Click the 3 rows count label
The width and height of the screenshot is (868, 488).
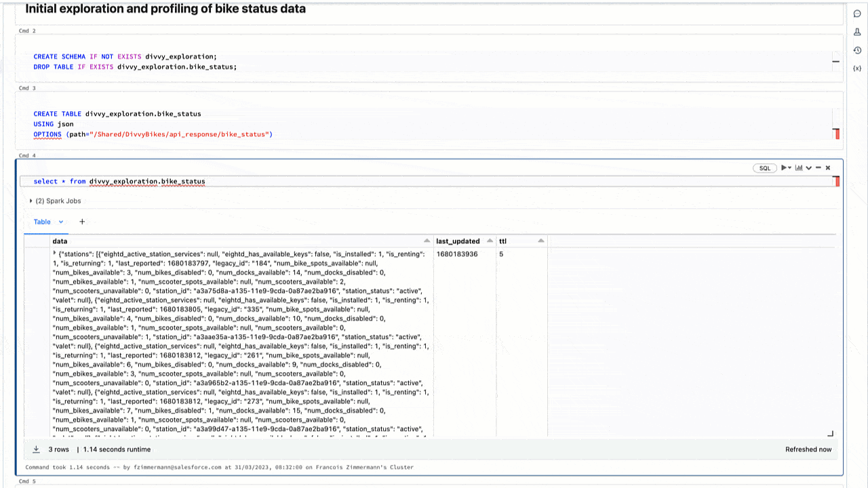tap(59, 449)
